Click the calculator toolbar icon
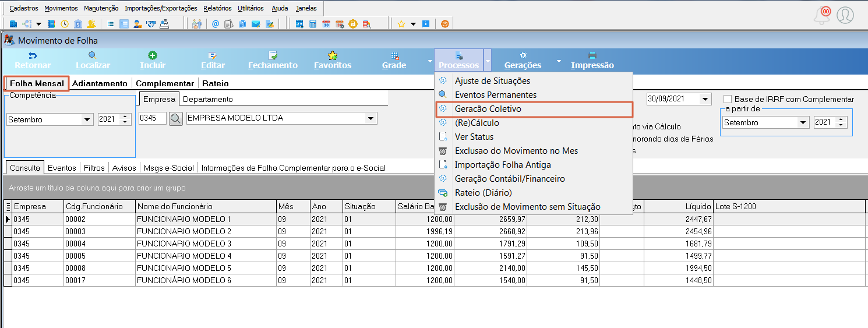Screen dimensions: 868x328 tap(313, 24)
